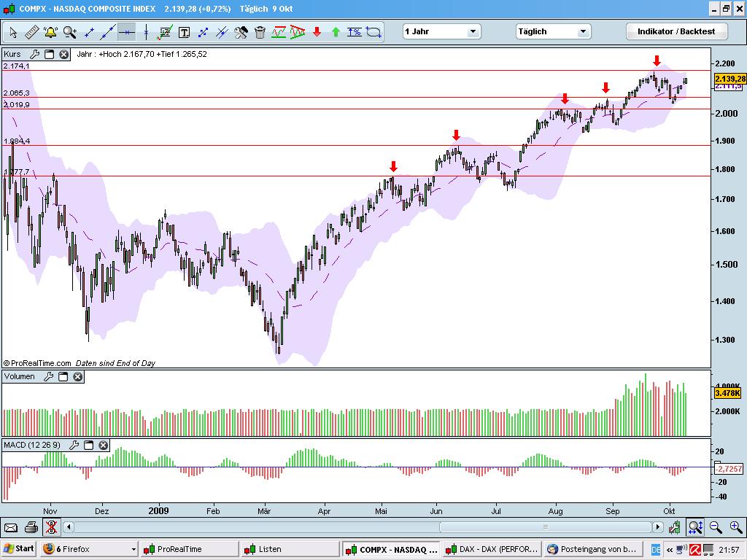
Task: Open Kurs panel wrench settings
Action: (35, 54)
